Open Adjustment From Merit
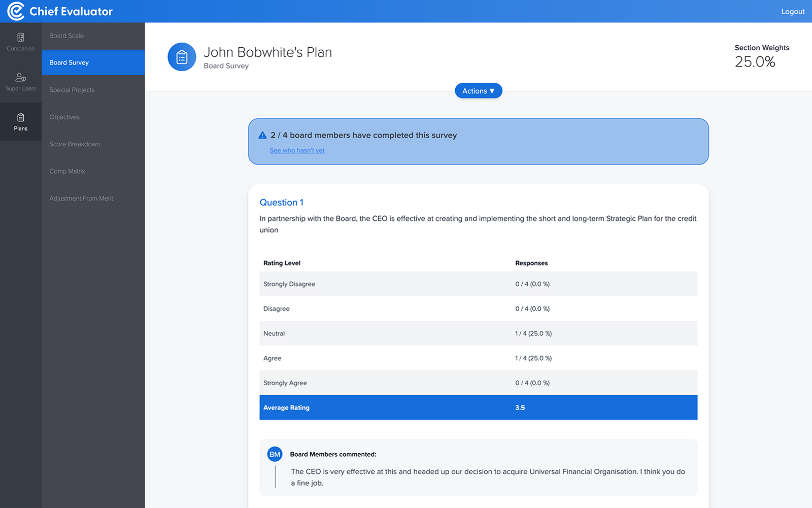The width and height of the screenshot is (812, 508). 81,198
